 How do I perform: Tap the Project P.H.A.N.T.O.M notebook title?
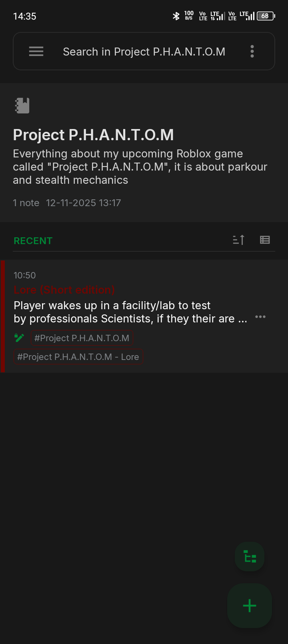[x=94, y=135]
